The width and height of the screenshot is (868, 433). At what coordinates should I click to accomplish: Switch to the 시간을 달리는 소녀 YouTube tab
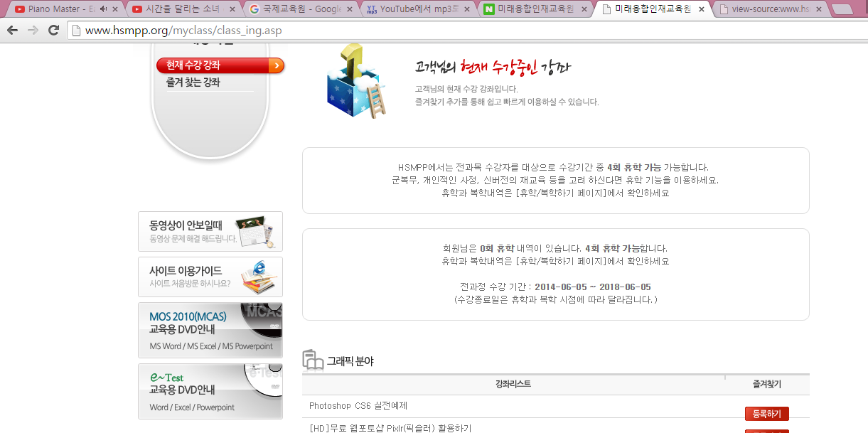pyautogui.click(x=182, y=9)
